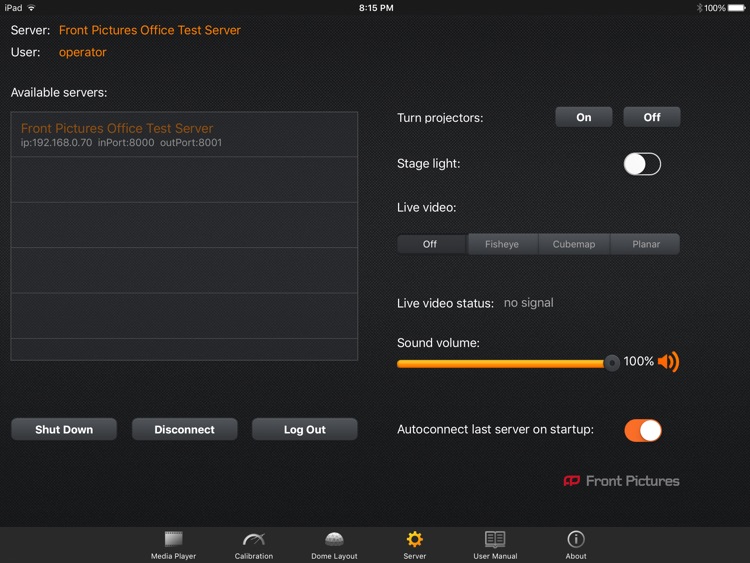Click the 'Available servers:' label

pos(59,92)
